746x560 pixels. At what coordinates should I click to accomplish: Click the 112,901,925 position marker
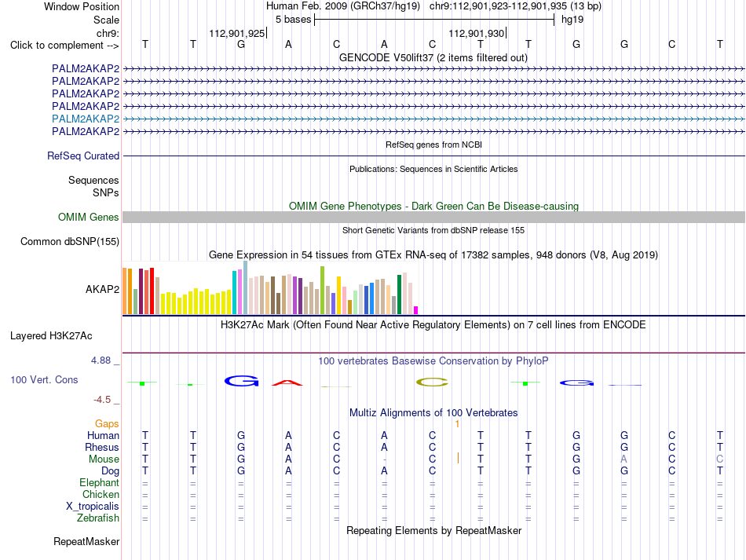point(237,33)
